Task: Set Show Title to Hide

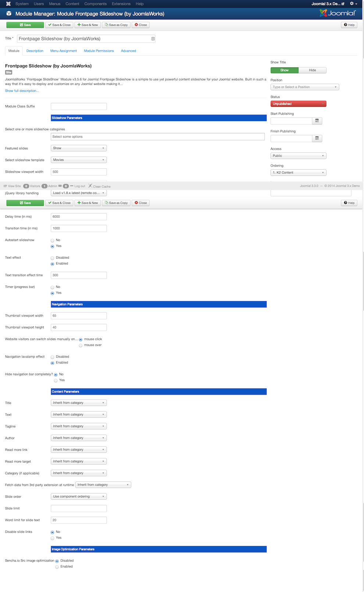Action: point(313,70)
